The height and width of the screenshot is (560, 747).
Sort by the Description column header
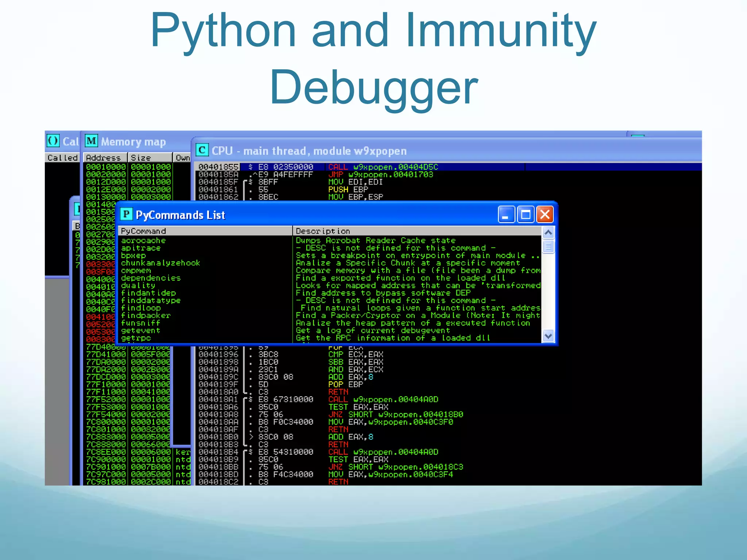(417, 231)
